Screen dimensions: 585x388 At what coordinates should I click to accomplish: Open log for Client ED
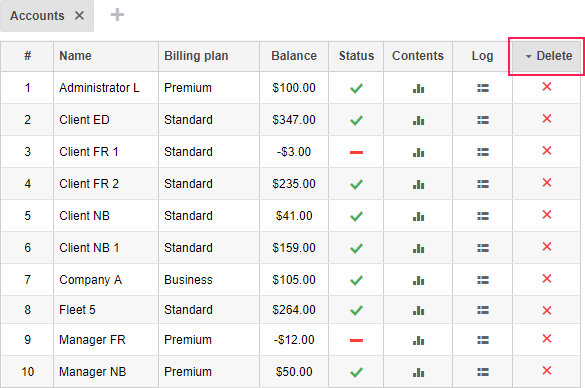point(483,120)
